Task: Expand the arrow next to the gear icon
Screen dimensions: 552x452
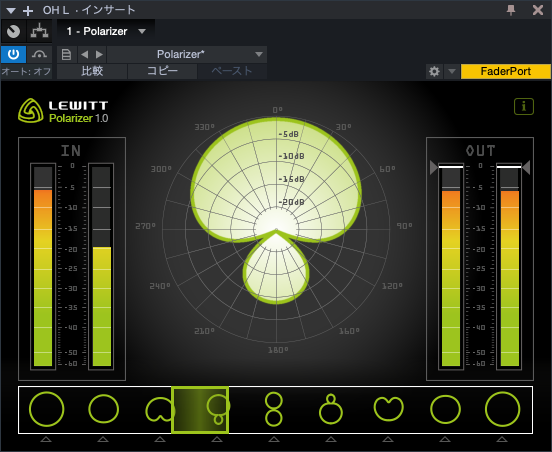Action: (452, 72)
